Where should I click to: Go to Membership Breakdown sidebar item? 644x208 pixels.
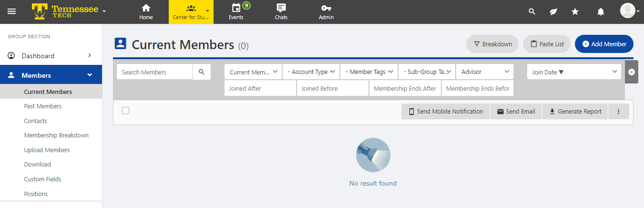(56, 135)
